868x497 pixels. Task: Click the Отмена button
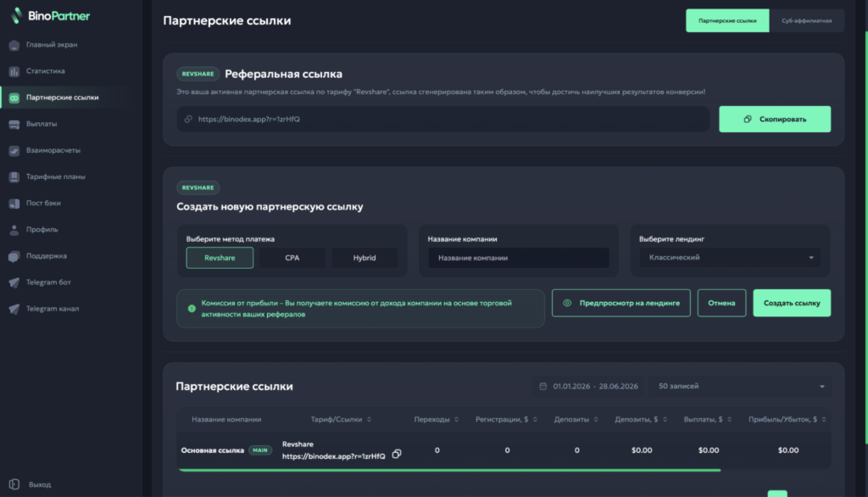tap(721, 303)
